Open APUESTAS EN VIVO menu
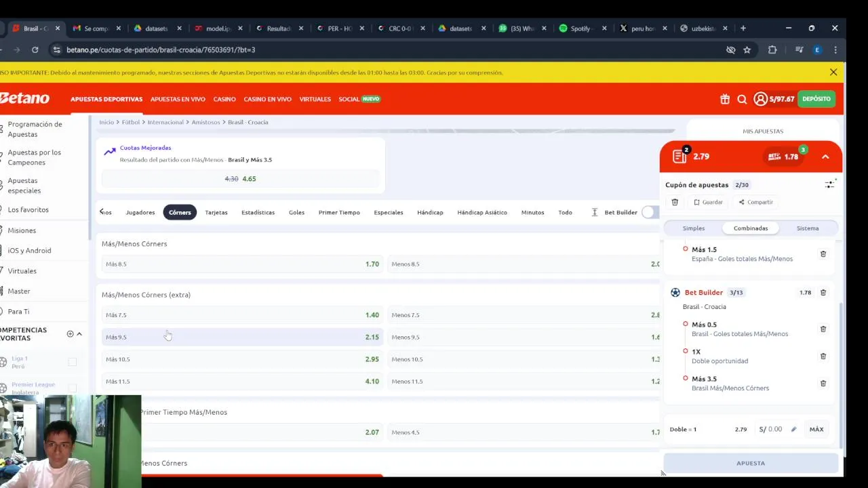Image resolution: width=868 pixels, height=488 pixels. coord(178,99)
